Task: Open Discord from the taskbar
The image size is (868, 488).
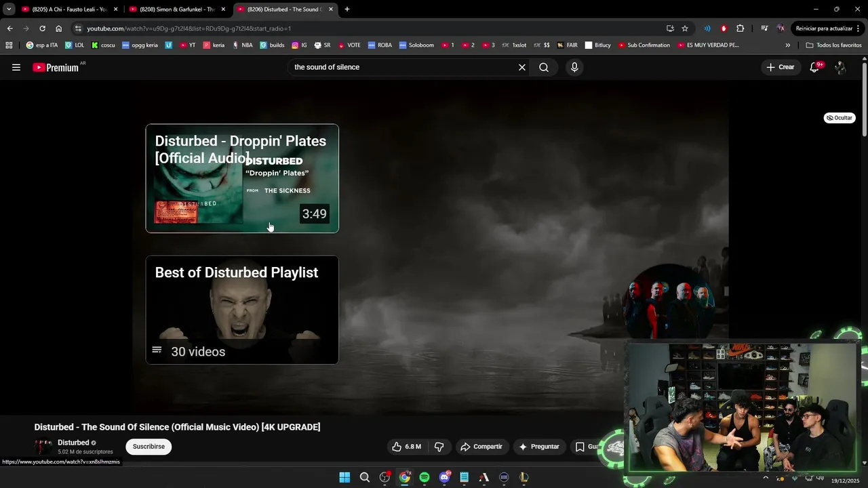Action: (444, 477)
